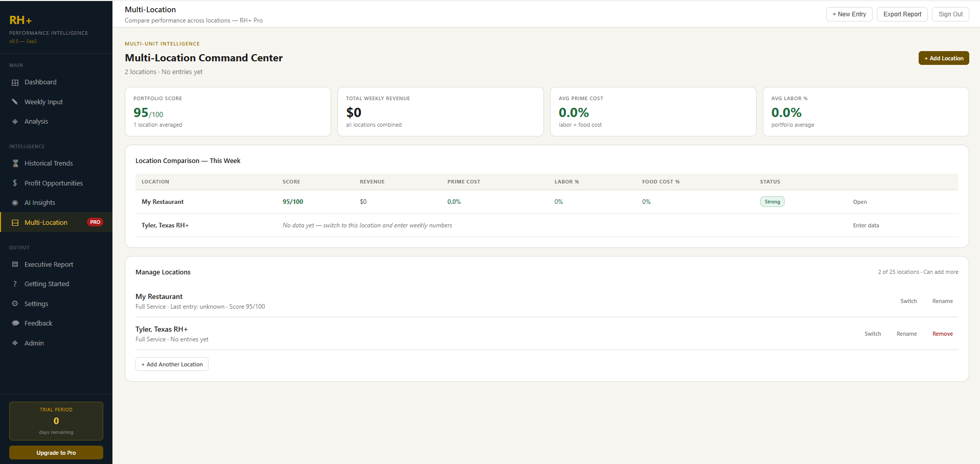Select Multi-Location in sidebar
This screenshot has width=980, height=464.
point(56,222)
